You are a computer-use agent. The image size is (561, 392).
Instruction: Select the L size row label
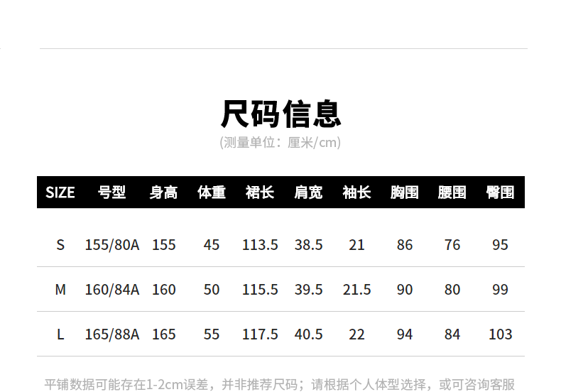point(60,334)
